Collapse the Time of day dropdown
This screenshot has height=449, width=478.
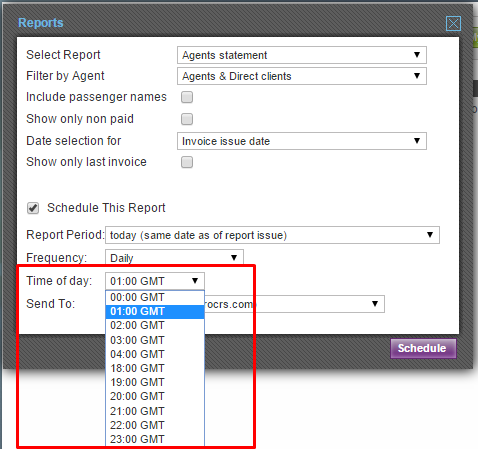(155, 281)
